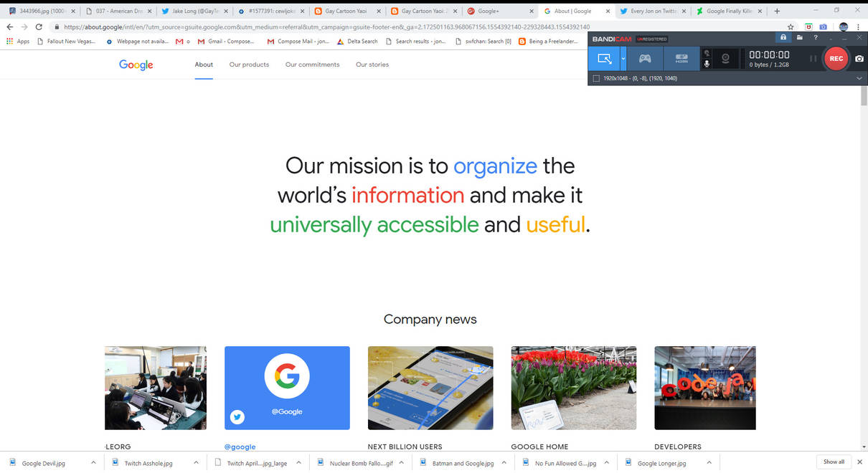The image size is (868, 473).
Task: Expand options for Batman and Google.jpg download
Action: click(504, 463)
